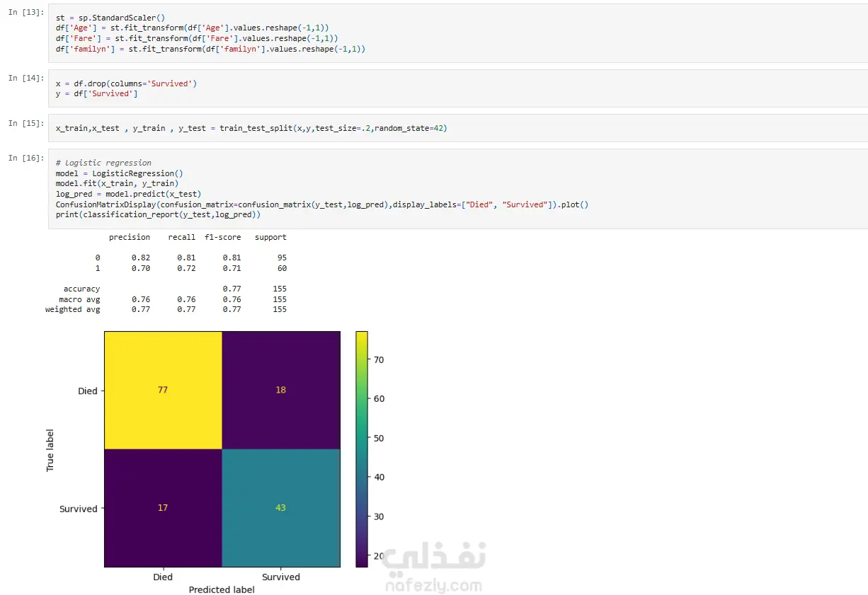
Task: Click the colorbar tick label 70
Action: [379, 359]
